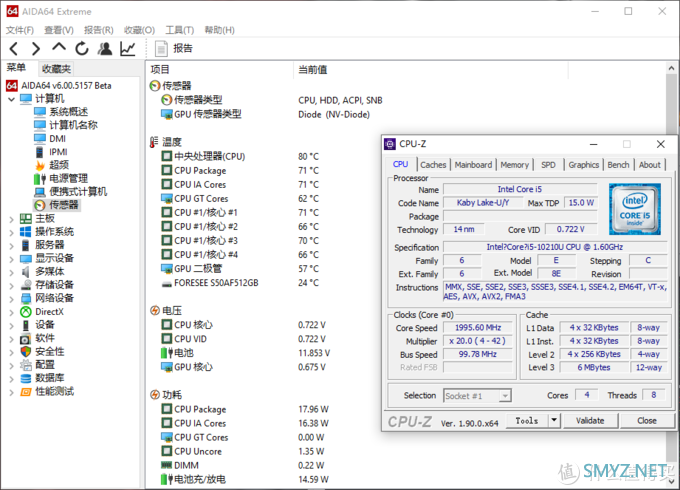The image size is (680, 490).
Task: Select the 传感器 sensor tree item
Action: (63, 205)
